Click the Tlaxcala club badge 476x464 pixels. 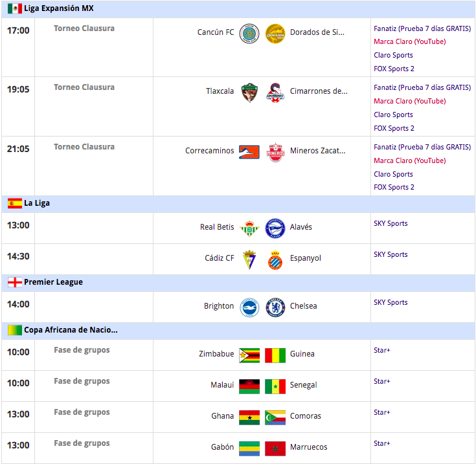[249, 93]
